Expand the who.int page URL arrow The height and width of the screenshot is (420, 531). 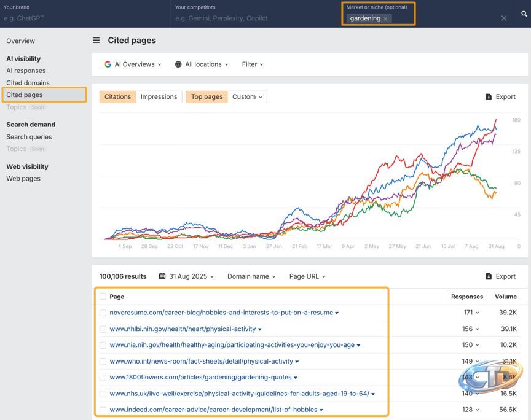(x=297, y=362)
